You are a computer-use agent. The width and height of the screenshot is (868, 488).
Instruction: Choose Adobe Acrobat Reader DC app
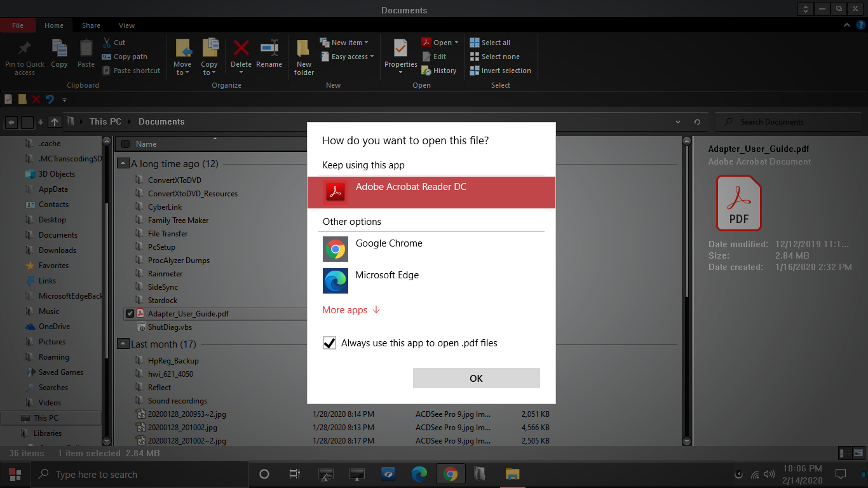click(x=431, y=192)
